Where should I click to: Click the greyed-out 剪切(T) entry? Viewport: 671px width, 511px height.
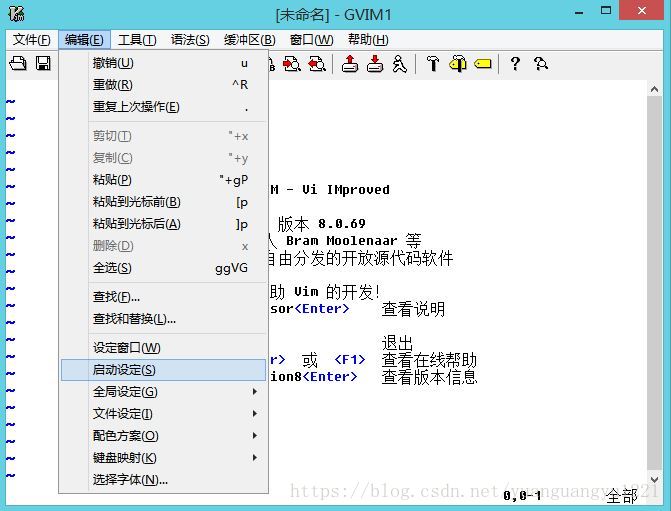[163, 136]
